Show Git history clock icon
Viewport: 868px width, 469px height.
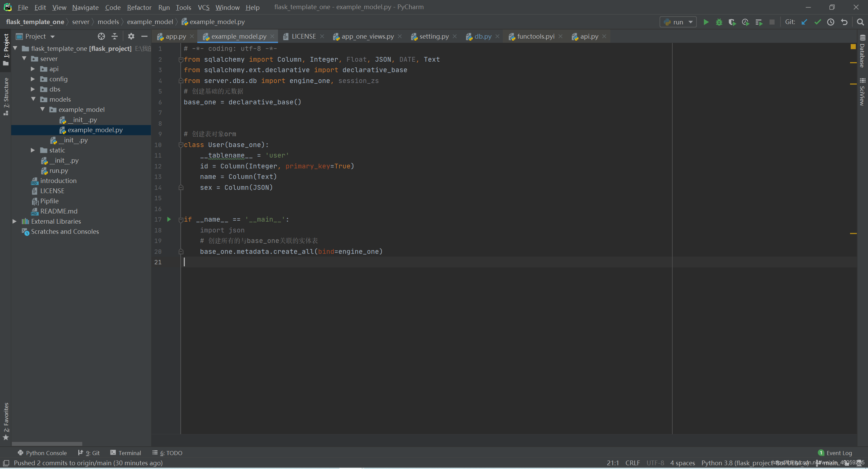click(x=831, y=22)
